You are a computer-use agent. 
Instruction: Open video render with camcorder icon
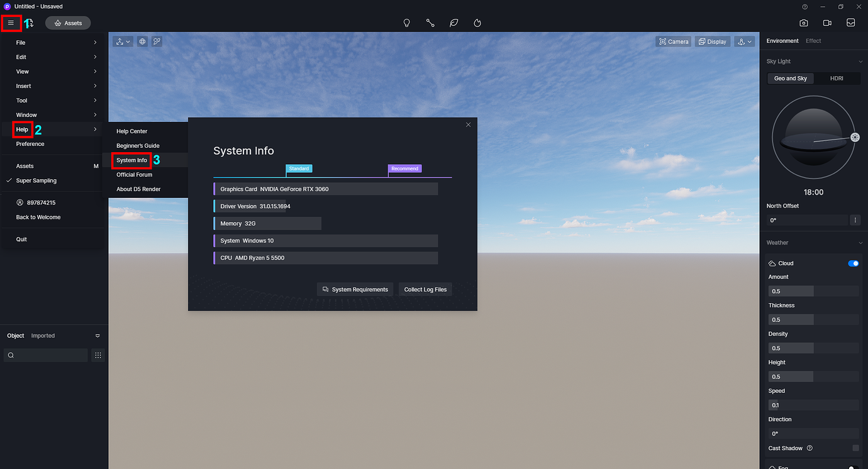pos(827,23)
